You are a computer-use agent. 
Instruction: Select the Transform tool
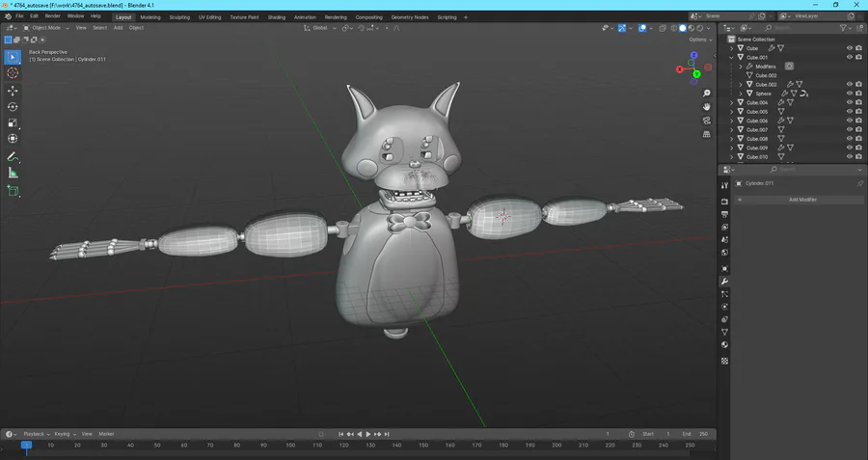click(x=13, y=139)
